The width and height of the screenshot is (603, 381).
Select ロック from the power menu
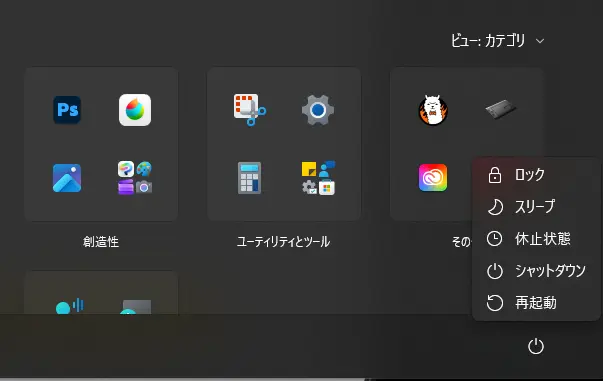point(536,175)
